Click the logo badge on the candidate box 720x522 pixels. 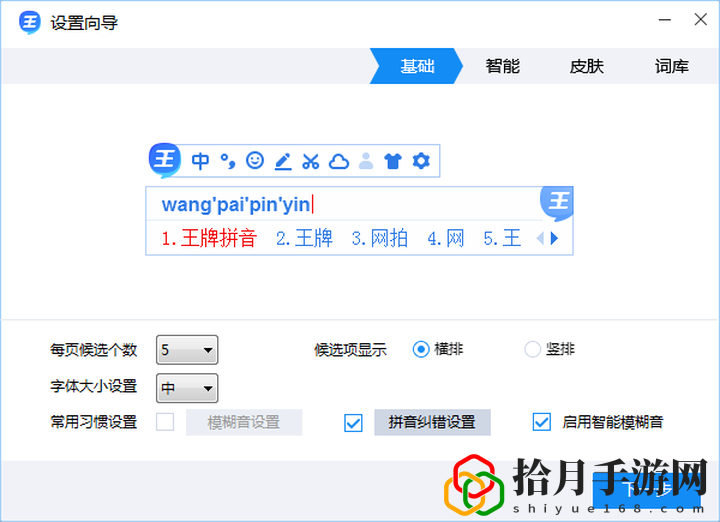pos(557,202)
